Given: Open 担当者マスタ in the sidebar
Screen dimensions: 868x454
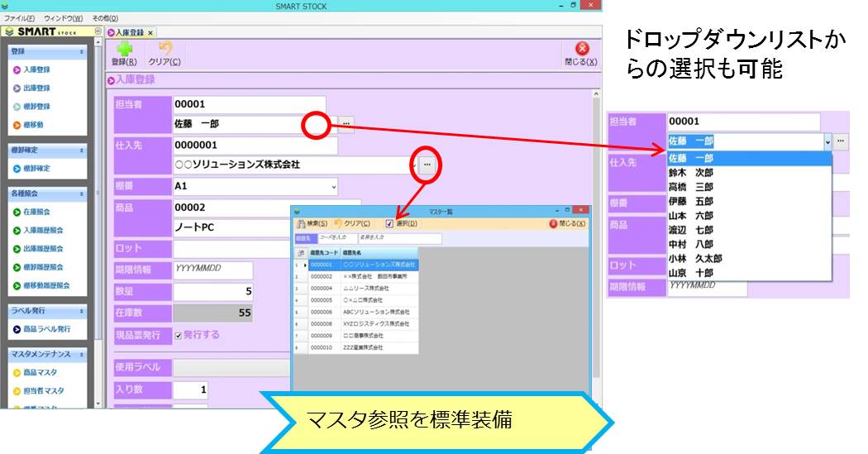Looking at the screenshot, I should tap(38, 391).
